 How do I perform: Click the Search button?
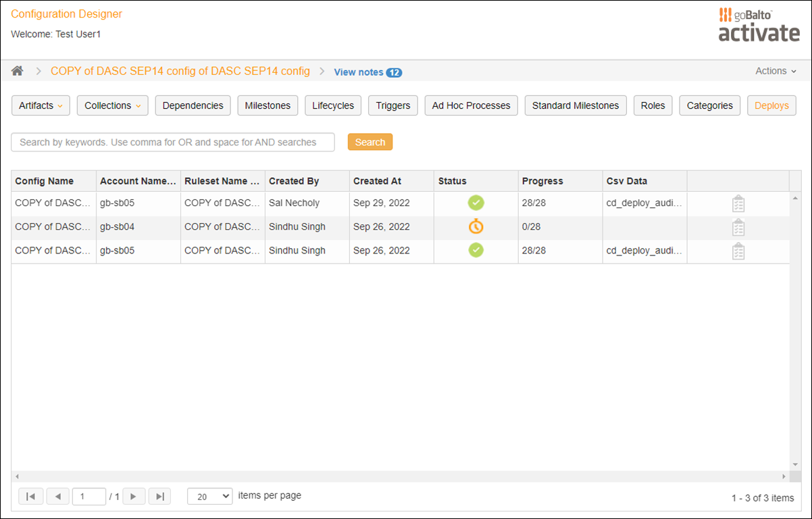pyautogui.click(x=370, y=142)
